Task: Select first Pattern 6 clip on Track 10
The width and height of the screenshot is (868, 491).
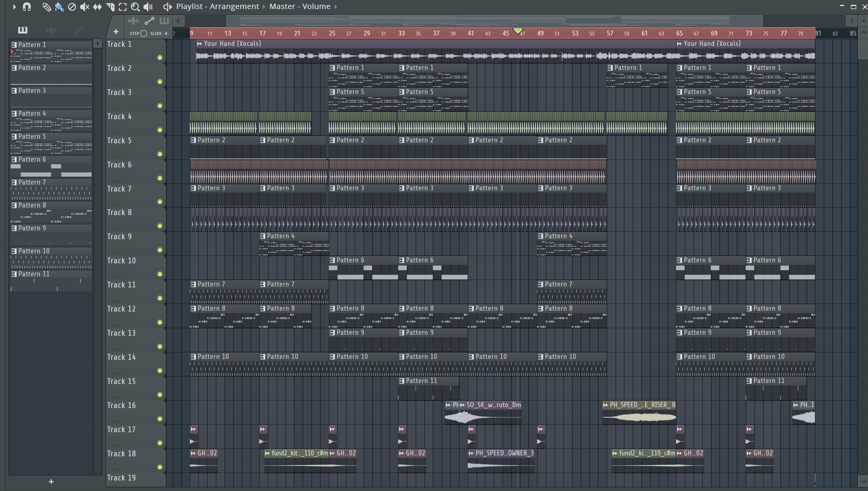Action: click(x=363, y=268)
